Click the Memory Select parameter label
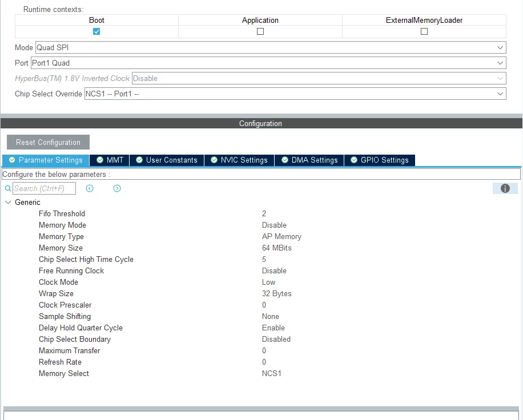Viewport: 523px width, 420px height. [63, 373]
